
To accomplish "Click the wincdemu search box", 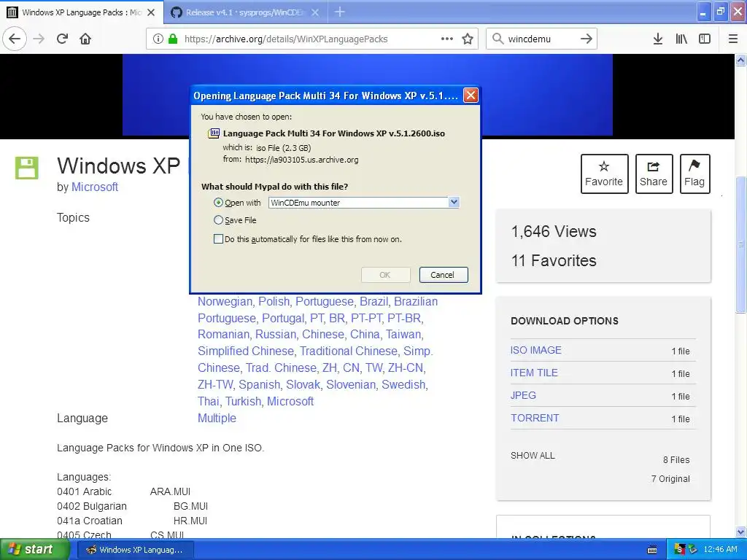I will pos(541,39).
